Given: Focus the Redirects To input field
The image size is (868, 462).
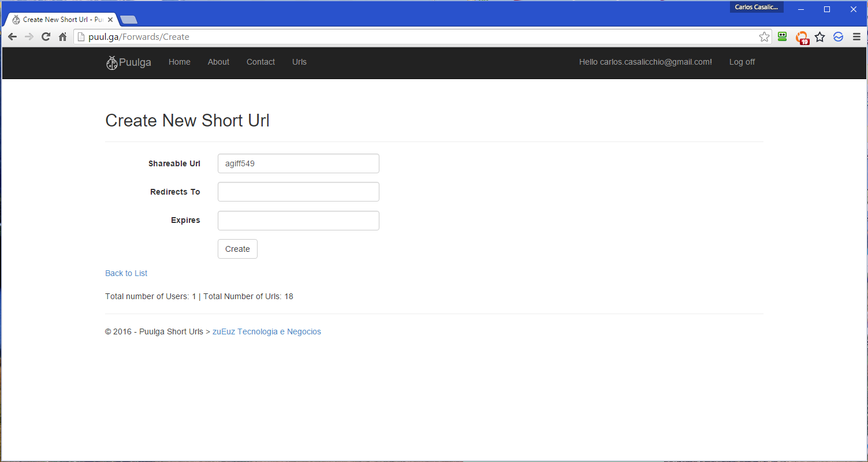Looking at the screenshot, I should point(298,192).
